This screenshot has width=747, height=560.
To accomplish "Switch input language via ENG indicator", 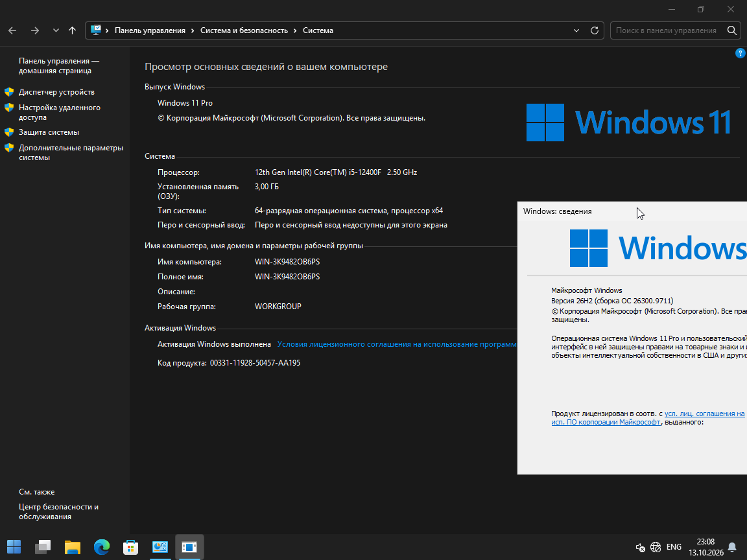I will pos(674,547).
